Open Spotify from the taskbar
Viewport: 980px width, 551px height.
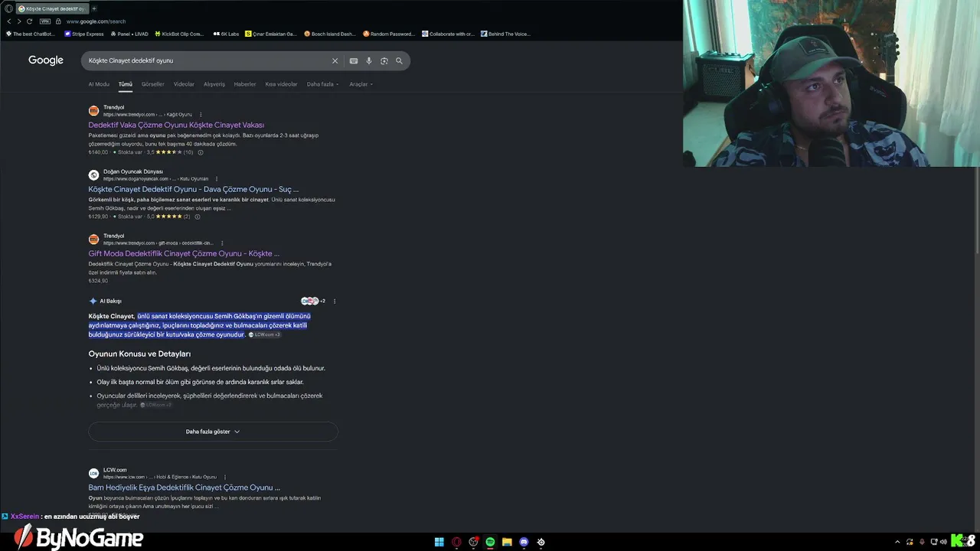click(x=490, y=542)
